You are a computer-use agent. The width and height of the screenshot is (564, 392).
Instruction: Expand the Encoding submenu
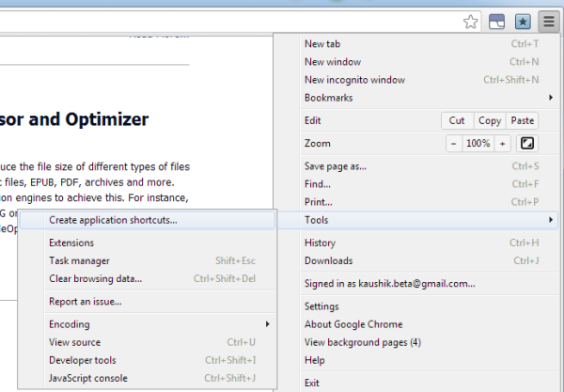tap(148, 324)
